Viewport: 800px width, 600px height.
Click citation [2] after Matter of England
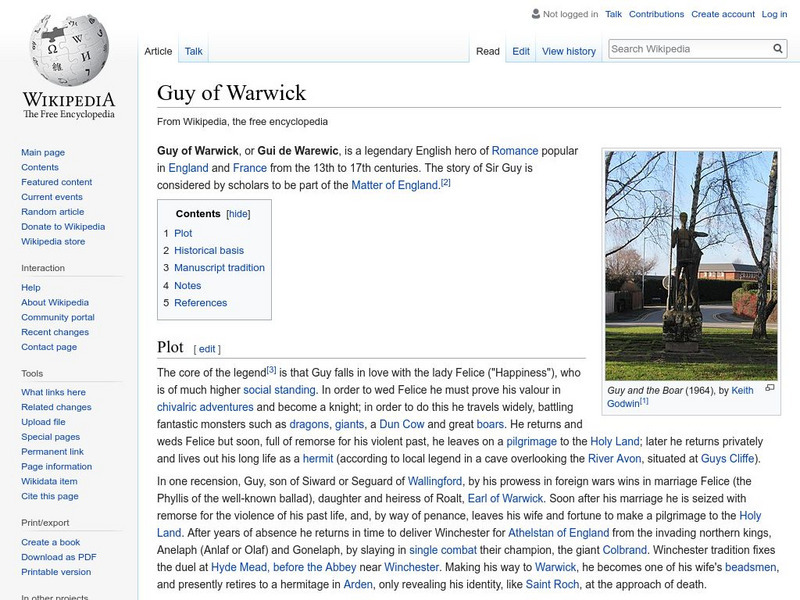click(x=445, y=182)
